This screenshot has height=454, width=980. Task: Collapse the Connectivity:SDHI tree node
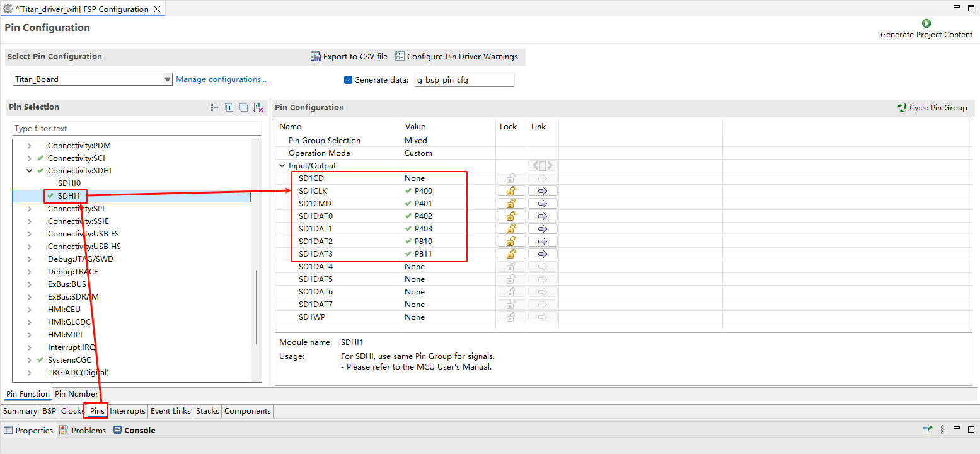click(29, 171)
